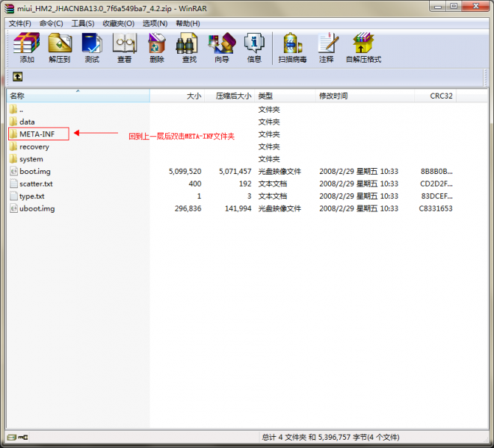Click boot.img CRC value 8B8B0B...

pos(436,171)
